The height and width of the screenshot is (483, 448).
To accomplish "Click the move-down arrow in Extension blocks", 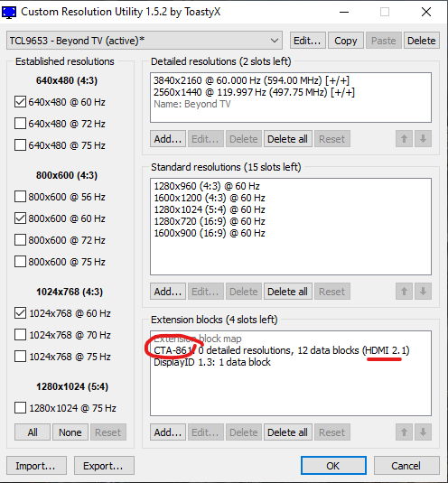I will click(x=423, y=432).
